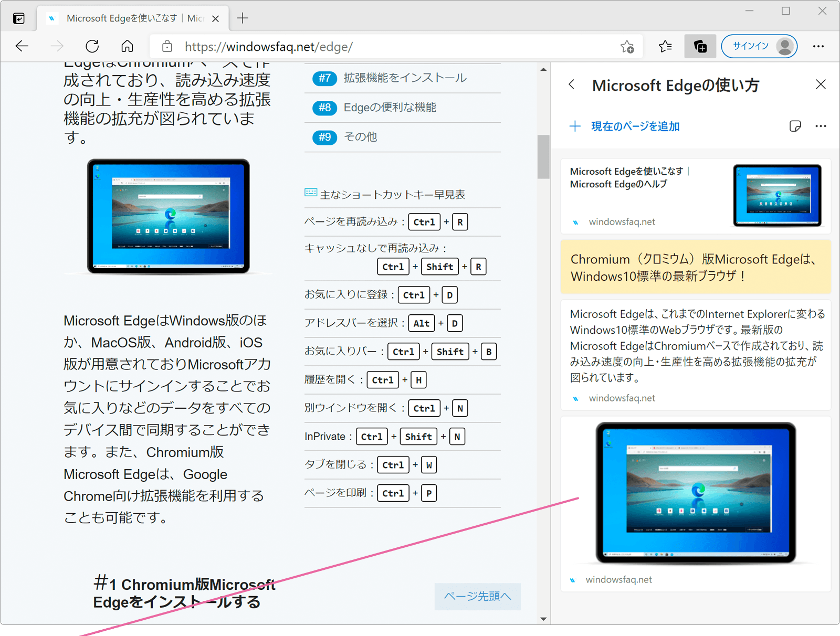This screenshot has height=636, width=840.
Task: Click the キャッシュなしで再読み込み label
Action: (372, 248)
